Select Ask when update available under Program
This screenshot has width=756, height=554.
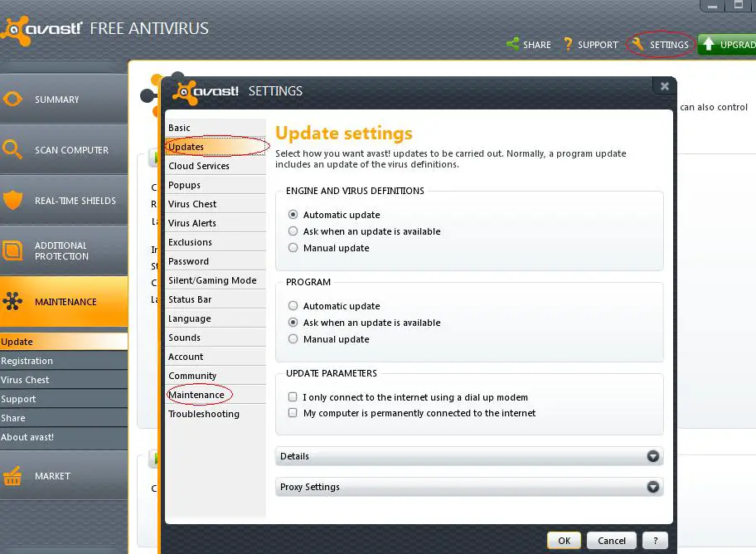coord(293,322)
